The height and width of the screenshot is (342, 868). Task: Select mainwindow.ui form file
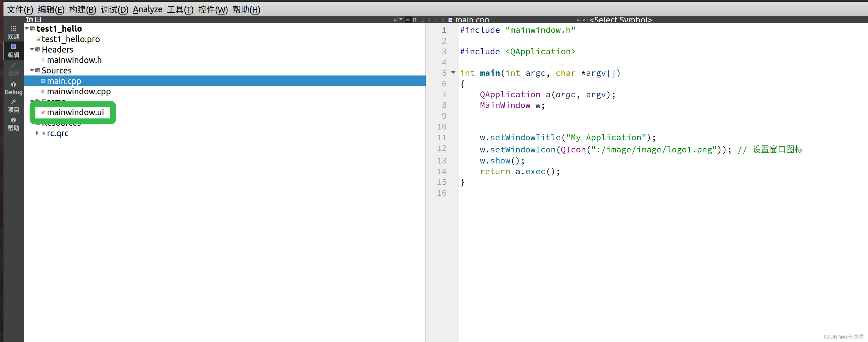pyautogui.click(x=75, y=112)
